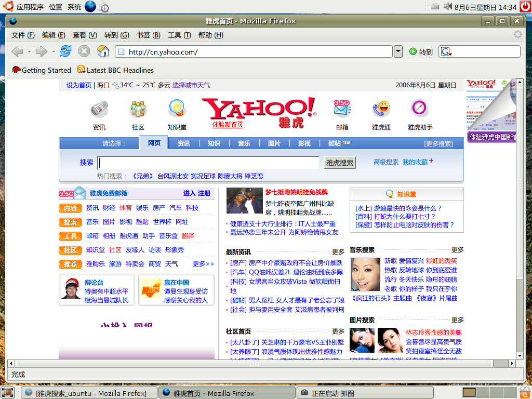The image size is (532, 399).
Task: Click the Yahoo search text field
Action: coord(208,163)
